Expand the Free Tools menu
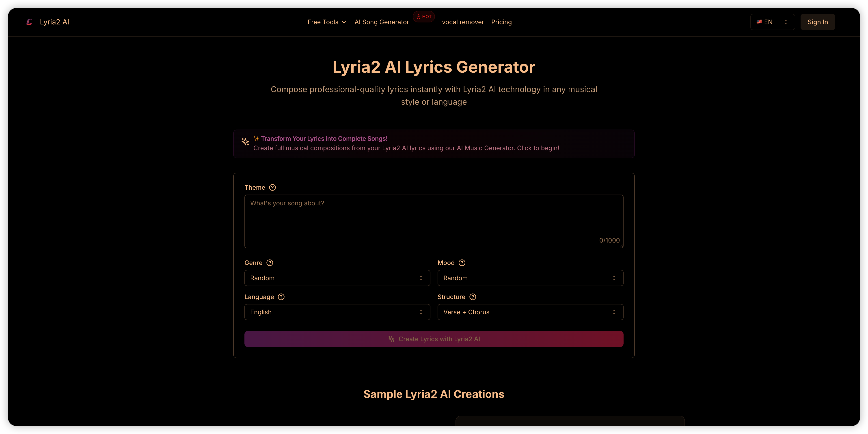Viewport: 868px width, 434px height. 326,22
